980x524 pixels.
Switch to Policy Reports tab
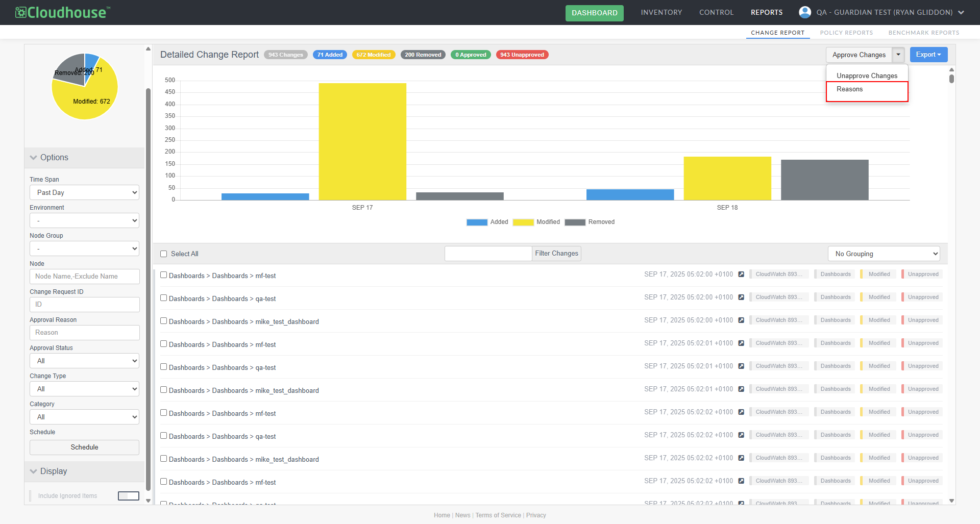click(846, 33)
